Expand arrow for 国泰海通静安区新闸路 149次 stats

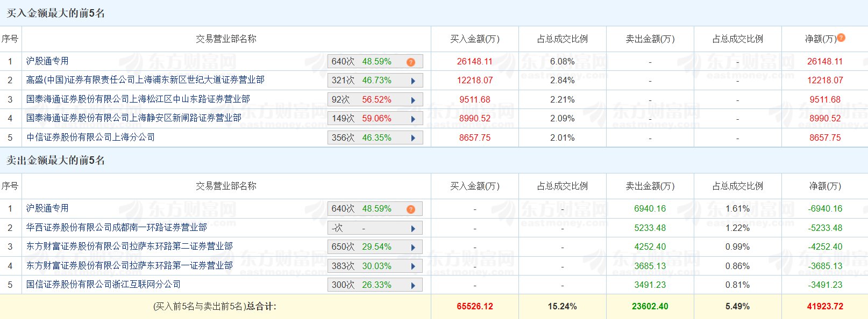pyautogui.click(x=413, y=119)
